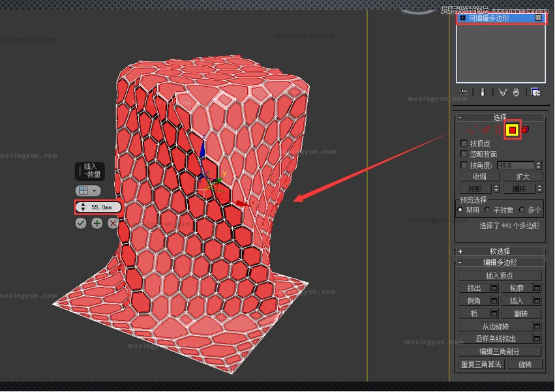Click 插入 inset button
Screen dimensions: 555x392
point(517,301)
